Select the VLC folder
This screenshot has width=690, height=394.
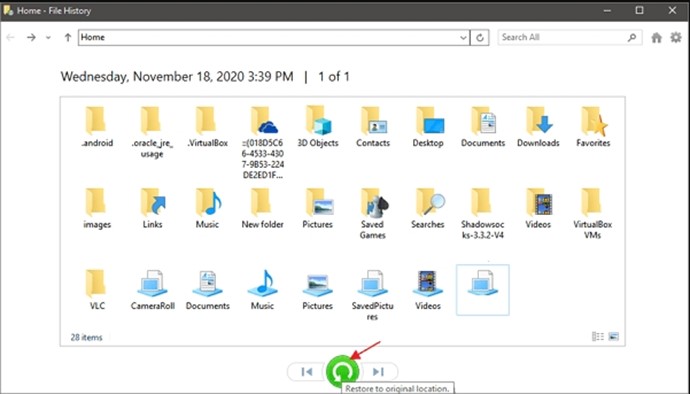tap(97, 290)
